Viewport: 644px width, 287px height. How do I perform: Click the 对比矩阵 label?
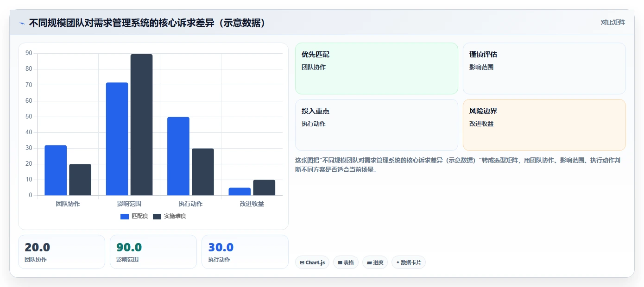coord(612,22)
